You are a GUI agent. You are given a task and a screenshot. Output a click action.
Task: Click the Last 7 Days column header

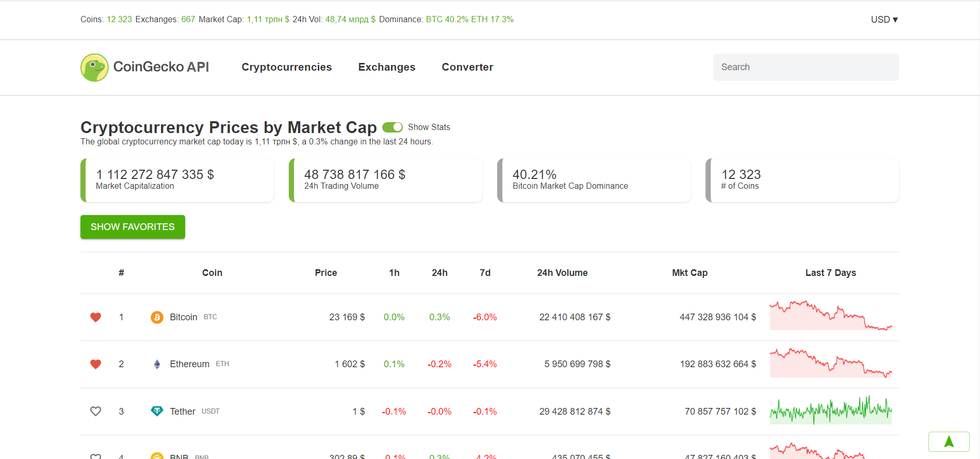point(831,273)
